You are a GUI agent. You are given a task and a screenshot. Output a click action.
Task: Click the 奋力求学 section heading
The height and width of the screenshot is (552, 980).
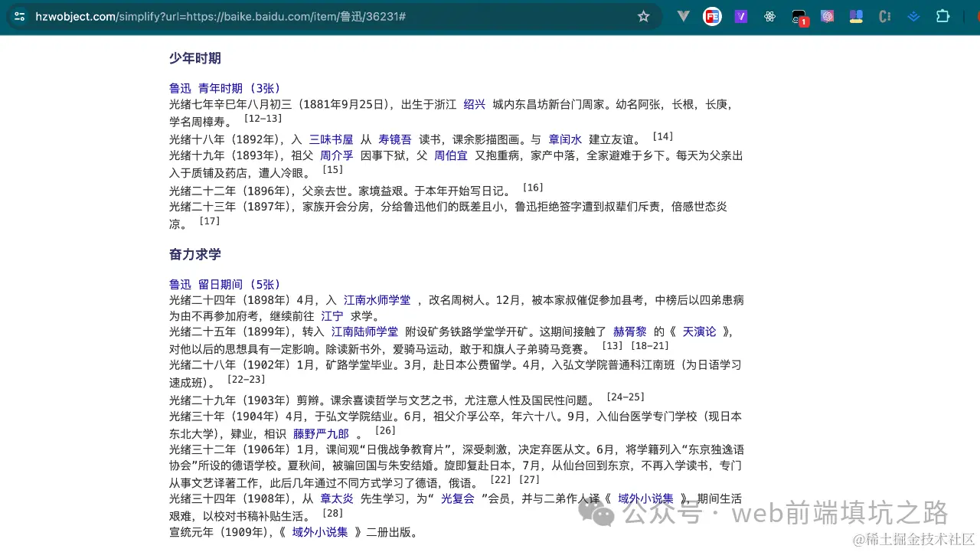click(x=195, y=254)
